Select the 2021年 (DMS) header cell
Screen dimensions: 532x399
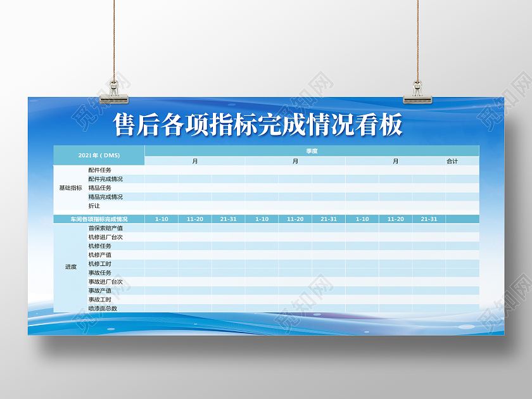tap(99, 155)
